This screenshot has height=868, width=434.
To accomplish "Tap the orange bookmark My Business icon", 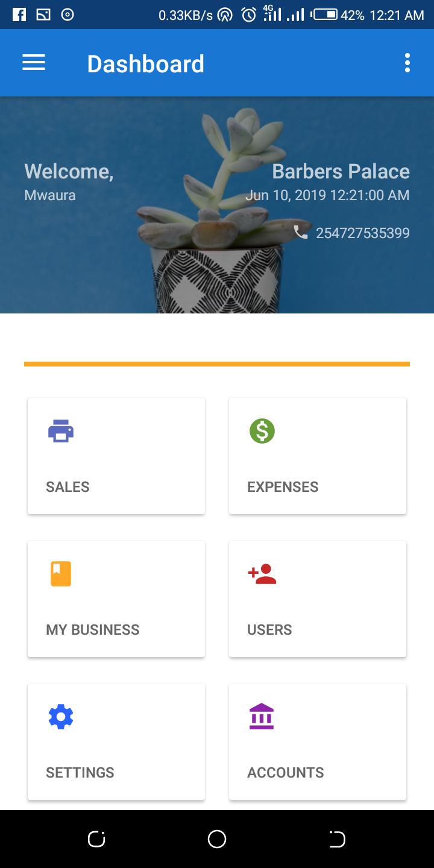I will tap(61, 574).
